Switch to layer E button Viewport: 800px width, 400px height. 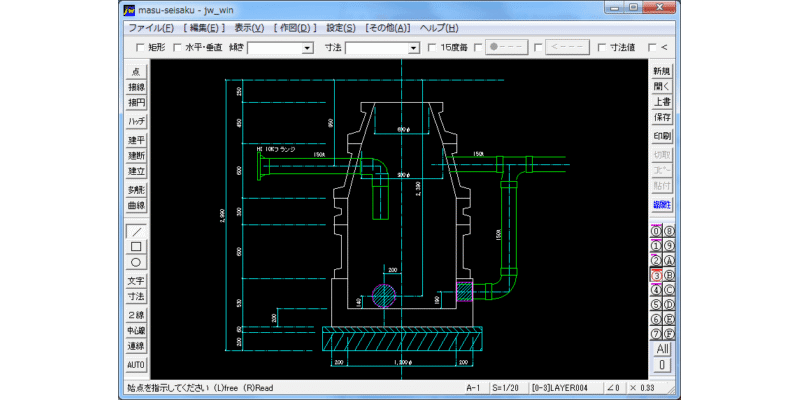(x=669, y=319)
